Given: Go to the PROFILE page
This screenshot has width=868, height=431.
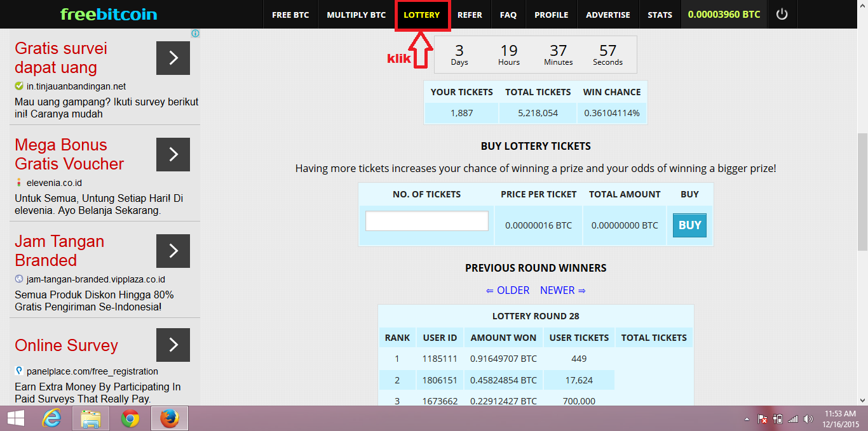Looking at the screenshot, I should click(x=551, y=13).
